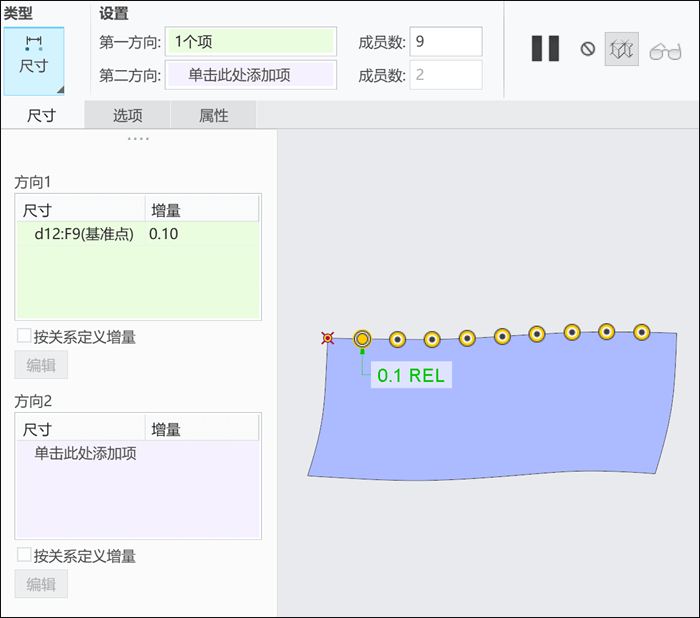The width and height of the screenshot is (700, 618).
Task: Click the 编辑 button under 方向1
Action: (x=41, y=365)
